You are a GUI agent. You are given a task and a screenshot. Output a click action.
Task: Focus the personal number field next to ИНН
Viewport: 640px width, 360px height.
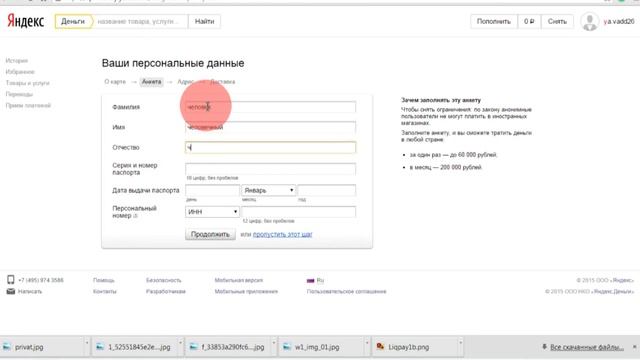(298, 212)
